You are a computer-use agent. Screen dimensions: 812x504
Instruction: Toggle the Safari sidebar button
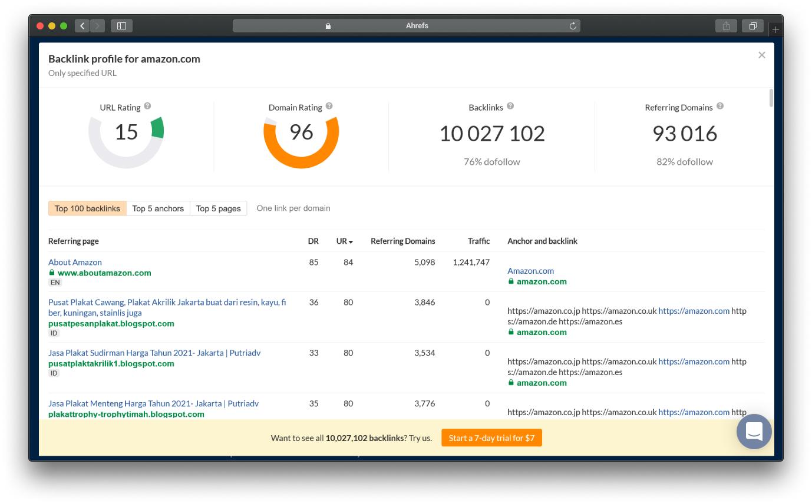coord(121,26)
